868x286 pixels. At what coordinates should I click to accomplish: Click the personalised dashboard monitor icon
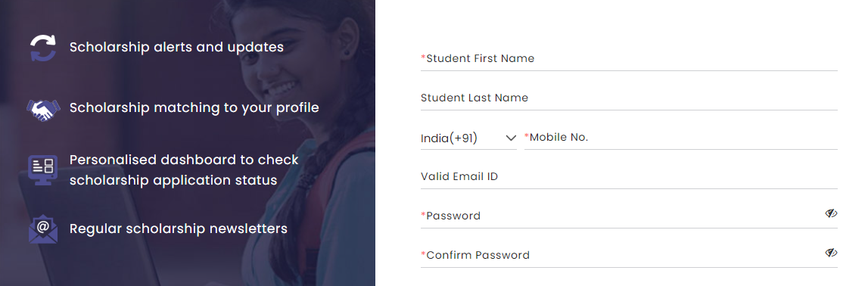point(42,169)
